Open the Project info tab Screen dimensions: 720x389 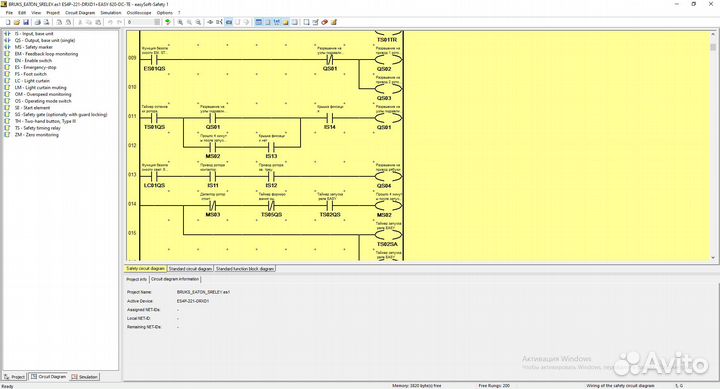pyautogui.click(x=137, y=279)
